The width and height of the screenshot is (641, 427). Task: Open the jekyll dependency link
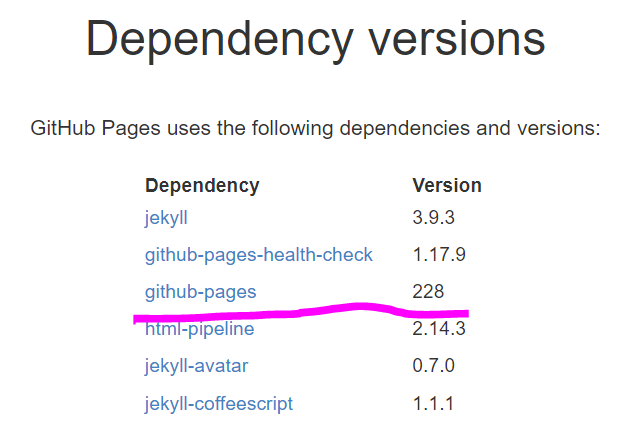pos(166,218)
